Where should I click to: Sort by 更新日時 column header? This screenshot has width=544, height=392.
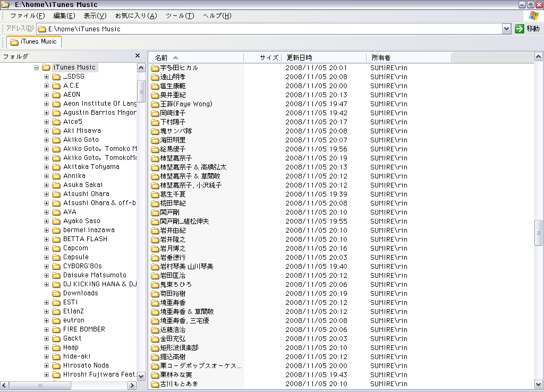324,57
